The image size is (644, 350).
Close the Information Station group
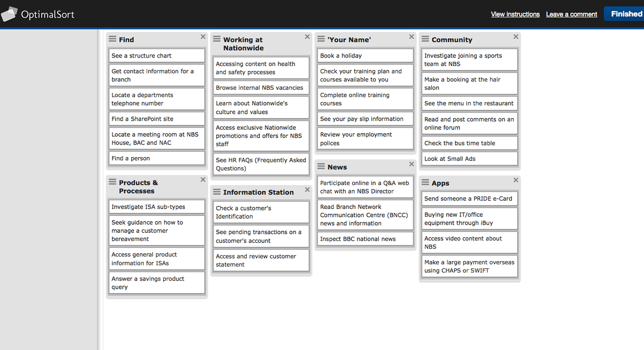[307, 189]
